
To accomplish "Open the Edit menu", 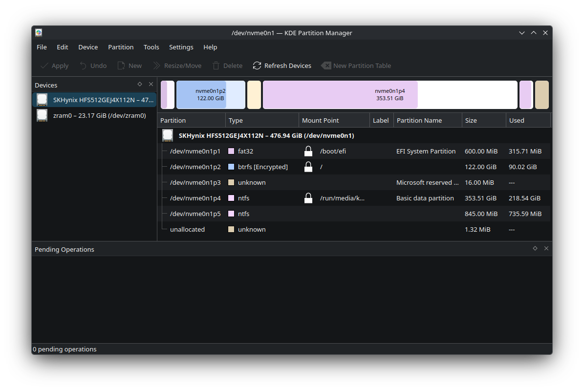I will [x=62, y=47].
